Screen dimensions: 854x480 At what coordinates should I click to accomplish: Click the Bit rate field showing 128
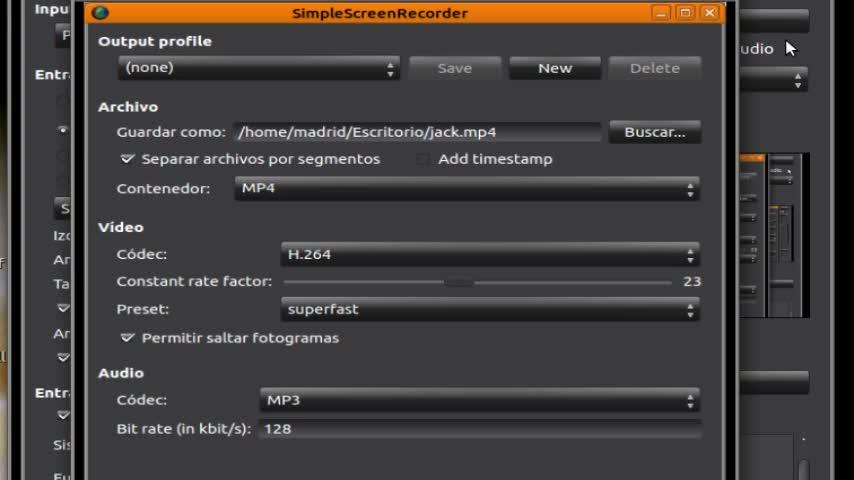[480, 429]
